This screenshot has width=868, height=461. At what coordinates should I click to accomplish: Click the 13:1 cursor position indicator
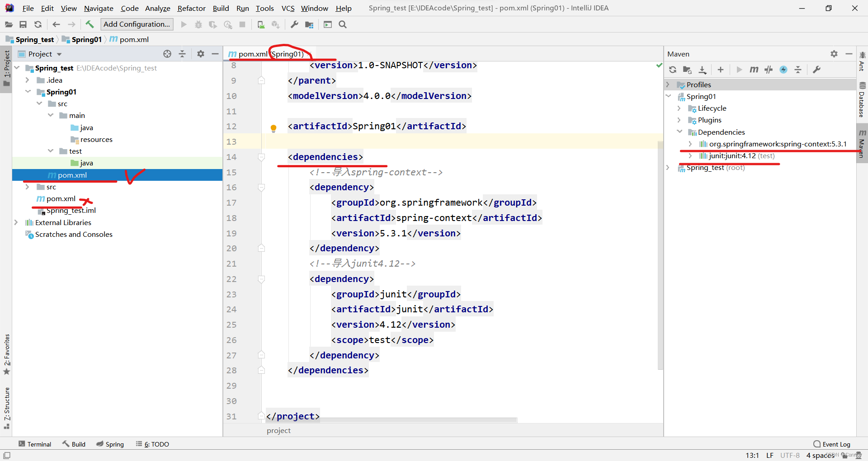[x=752, y=455]
